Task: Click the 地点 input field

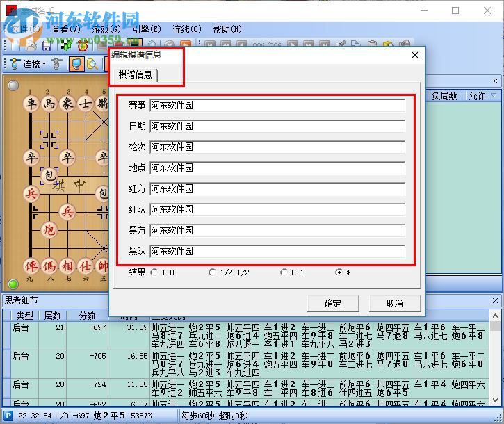Action: point(277,168)
